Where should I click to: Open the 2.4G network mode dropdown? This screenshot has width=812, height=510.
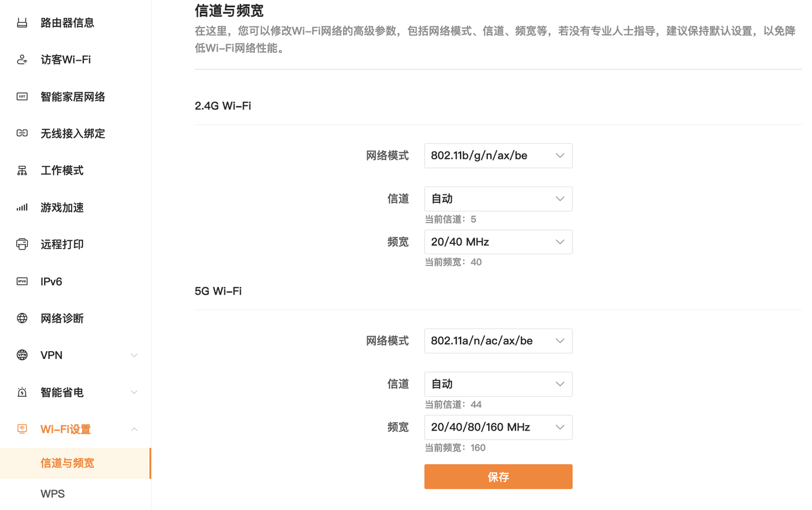498,156
